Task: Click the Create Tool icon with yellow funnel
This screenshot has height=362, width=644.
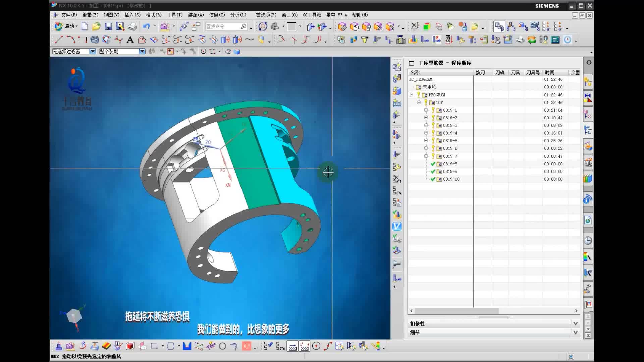Action: 365,40
